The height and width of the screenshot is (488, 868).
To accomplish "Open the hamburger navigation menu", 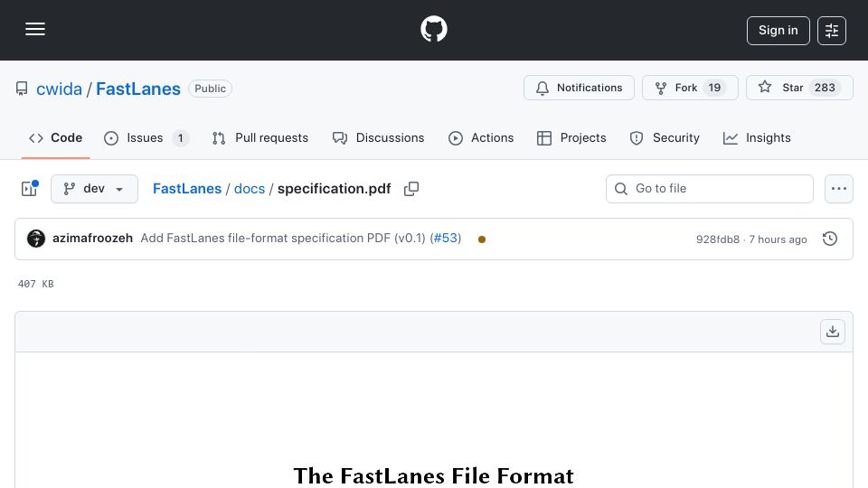I will (35, 29).
